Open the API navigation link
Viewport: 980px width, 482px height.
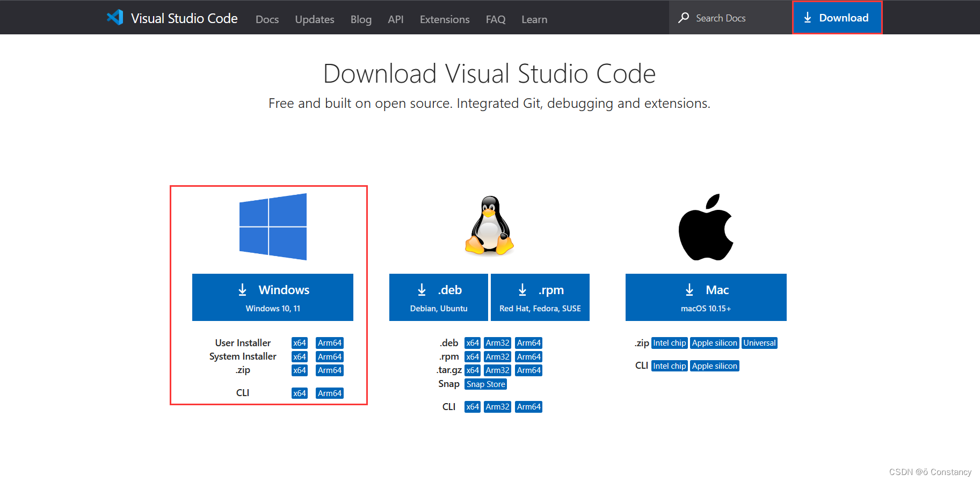(x=396, y=19)
